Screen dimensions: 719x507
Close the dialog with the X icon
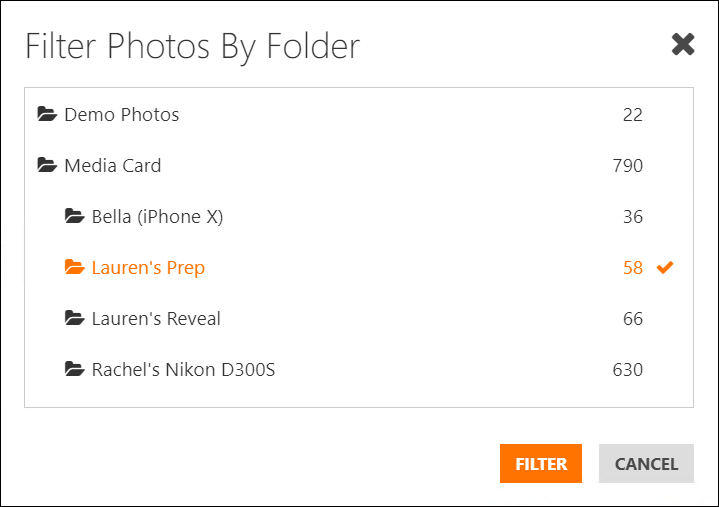683,44
